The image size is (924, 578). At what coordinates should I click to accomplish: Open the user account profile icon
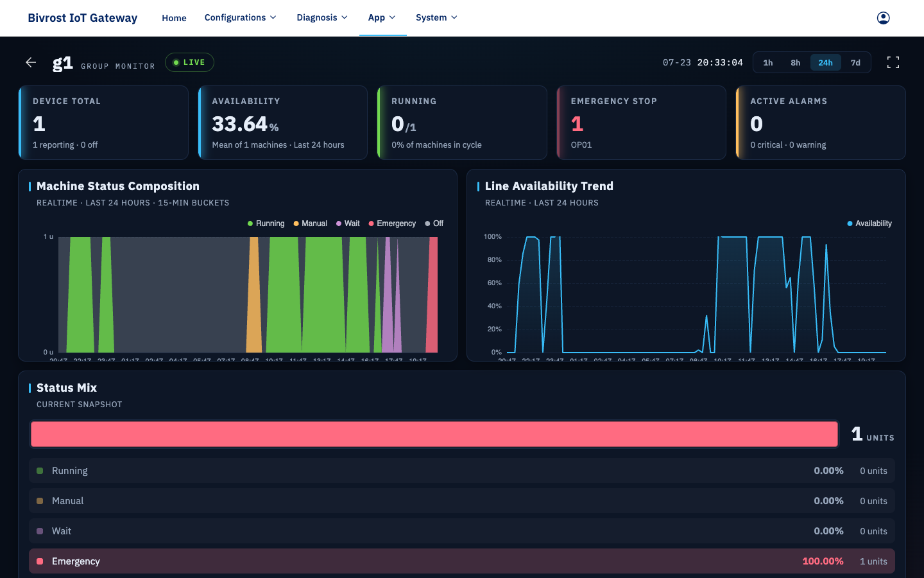[x=883, y=18]
